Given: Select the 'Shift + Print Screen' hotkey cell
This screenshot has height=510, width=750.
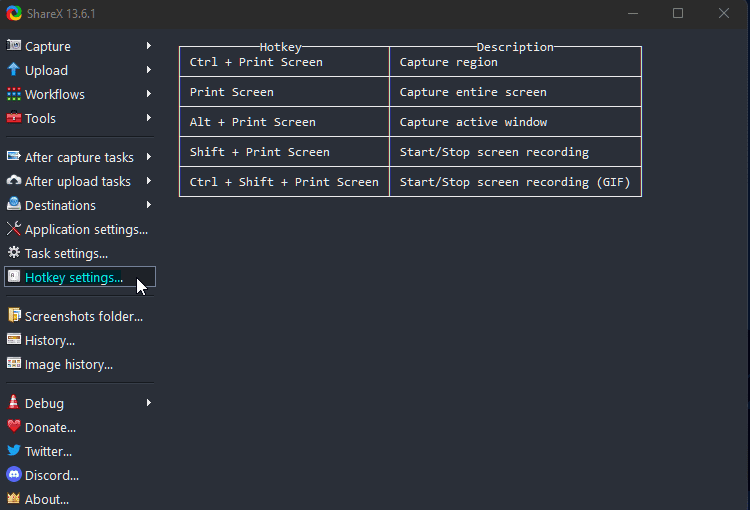Looking at the screenshot, I should pyautogui.click(x=284, y=152).
